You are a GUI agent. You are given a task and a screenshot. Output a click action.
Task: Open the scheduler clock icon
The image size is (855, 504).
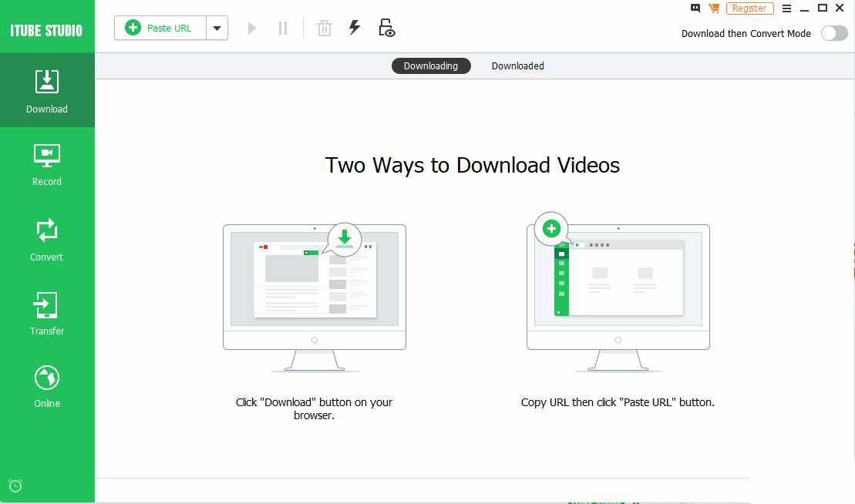pyautogui.click(x=15, y=486)
